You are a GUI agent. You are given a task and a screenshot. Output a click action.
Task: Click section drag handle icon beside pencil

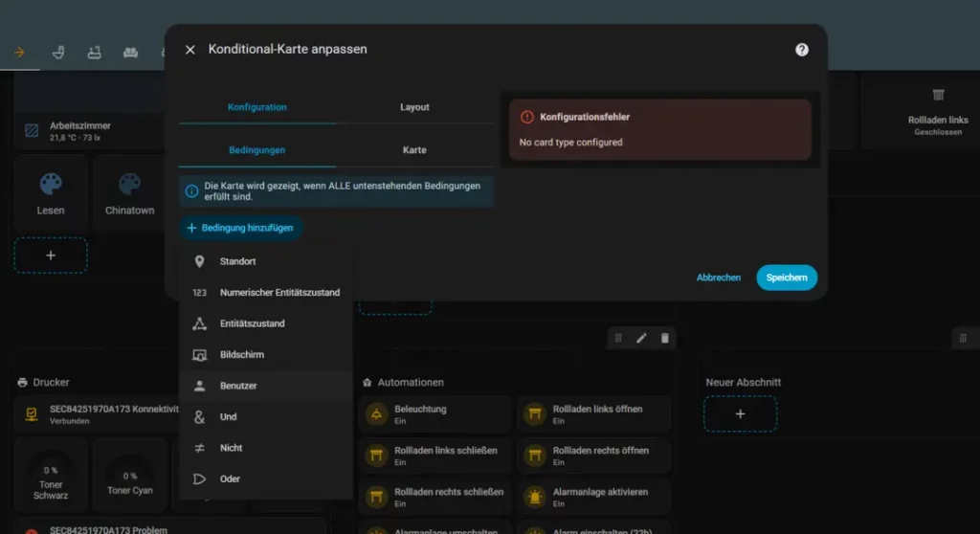618,338
